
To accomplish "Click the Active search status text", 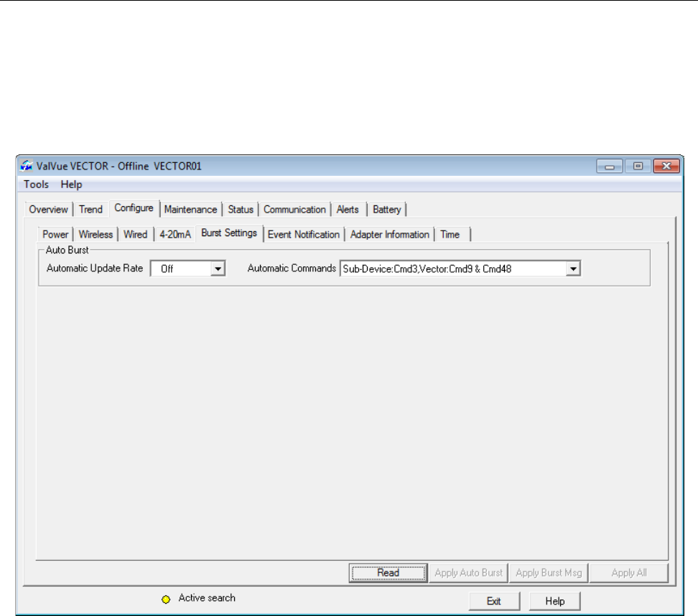I will point(207,598).
